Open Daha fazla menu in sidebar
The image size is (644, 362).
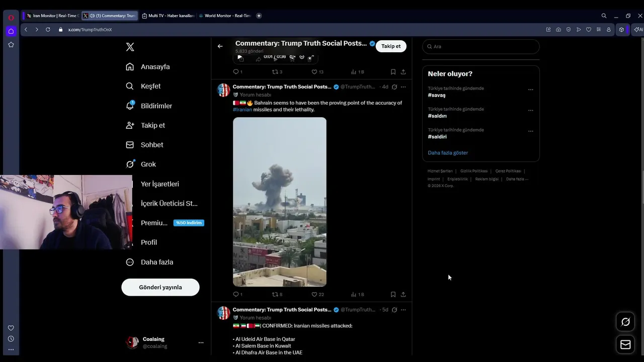coord(149,262)
